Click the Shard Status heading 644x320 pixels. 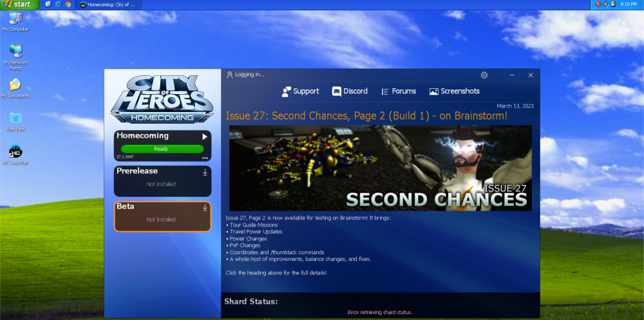pyautogui.click(x=251, y=301)
